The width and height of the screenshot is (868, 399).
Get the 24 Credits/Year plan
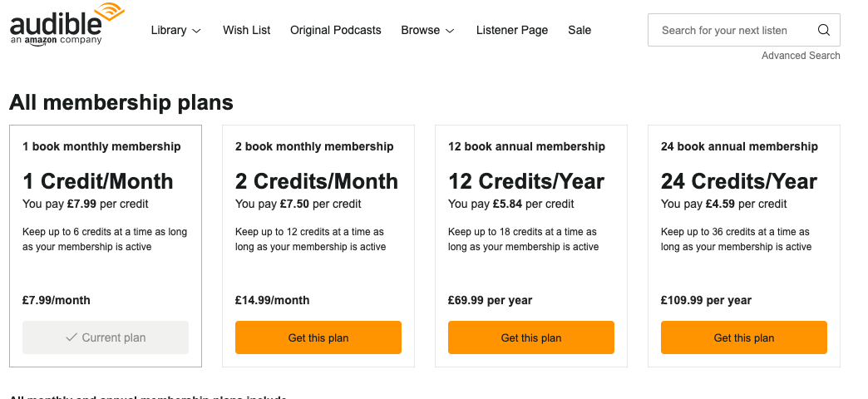pyautogui.click(x=744, y=337)
